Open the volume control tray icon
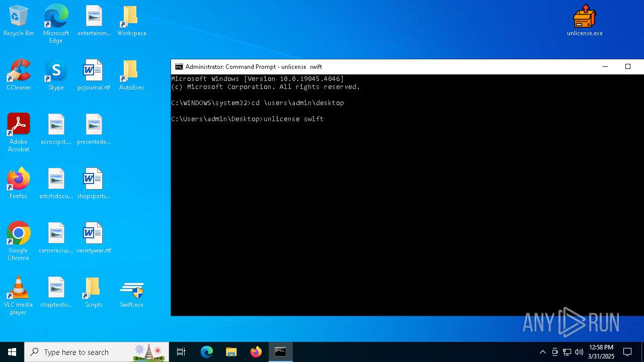This screenshot has height=362, width=644. [579, 352]
